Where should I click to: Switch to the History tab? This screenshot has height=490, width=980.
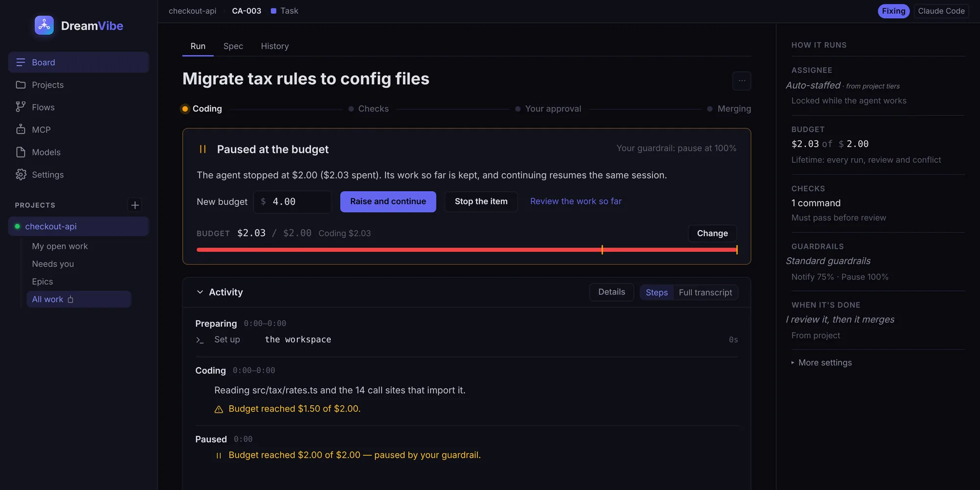[275, 46]
